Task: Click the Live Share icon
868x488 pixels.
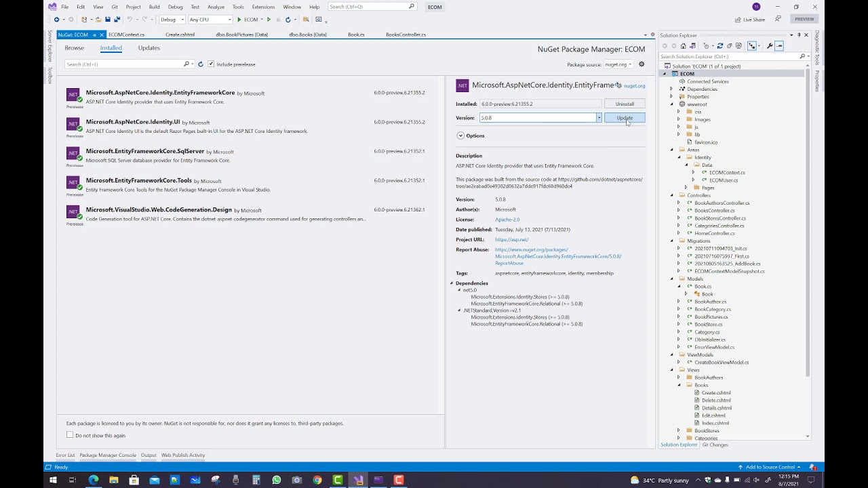Action: pyautogui.click(x=750, y=20)
